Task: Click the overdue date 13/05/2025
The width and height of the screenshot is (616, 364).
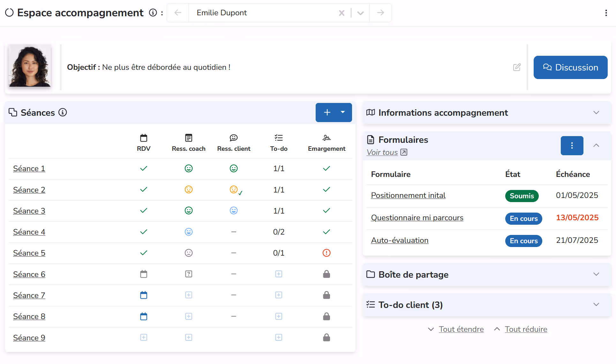Action: coord(577,218)
